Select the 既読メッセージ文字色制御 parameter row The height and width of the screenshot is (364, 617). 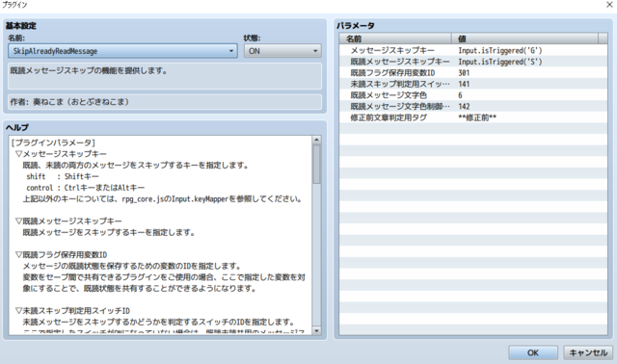pos(473,106)
